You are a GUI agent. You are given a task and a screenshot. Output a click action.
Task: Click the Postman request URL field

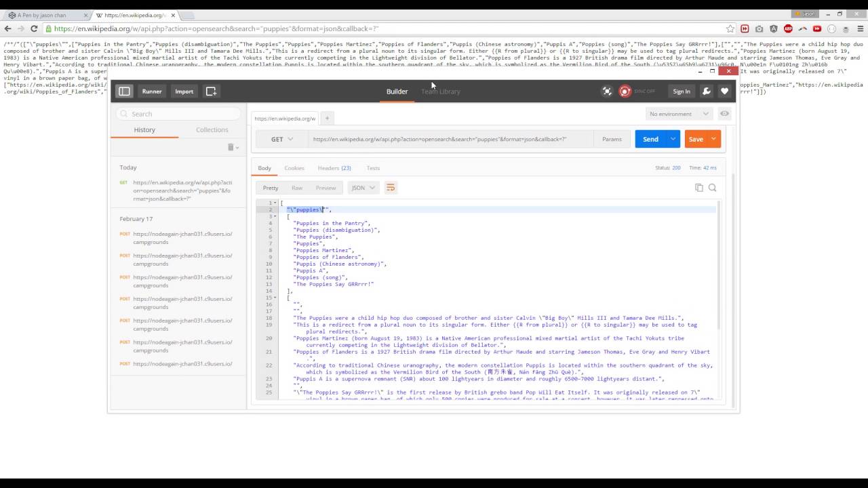pyautogui.click(x=450, y=139)
